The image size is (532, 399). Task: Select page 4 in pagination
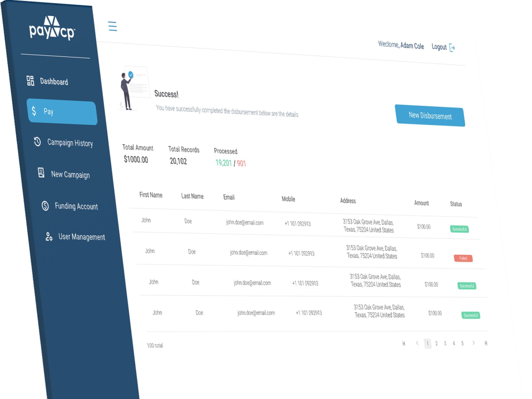tap(454, 343)
